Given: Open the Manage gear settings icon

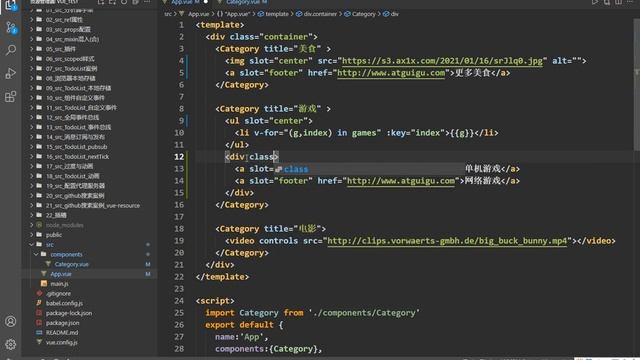Looking at the screenshot, I should pyautogui.click(x=11, y=344).
